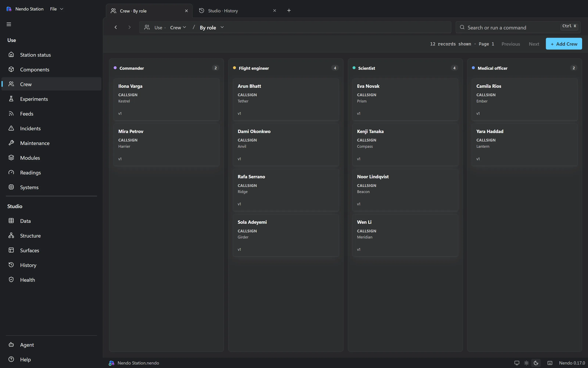Open Studio Structure
The height and width of the screenshot is (368, 588).
click(x=51, y=236)
